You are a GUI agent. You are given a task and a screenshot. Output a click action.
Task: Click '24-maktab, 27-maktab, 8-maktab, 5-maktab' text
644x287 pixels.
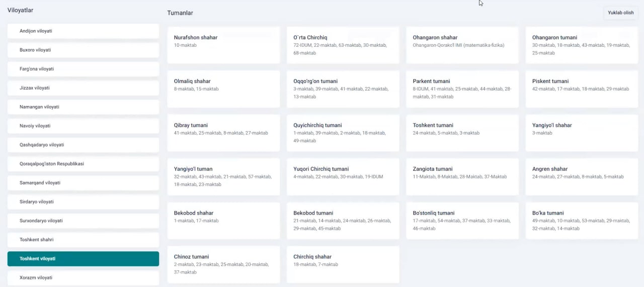pyautogui.click(x=578, y=177)
